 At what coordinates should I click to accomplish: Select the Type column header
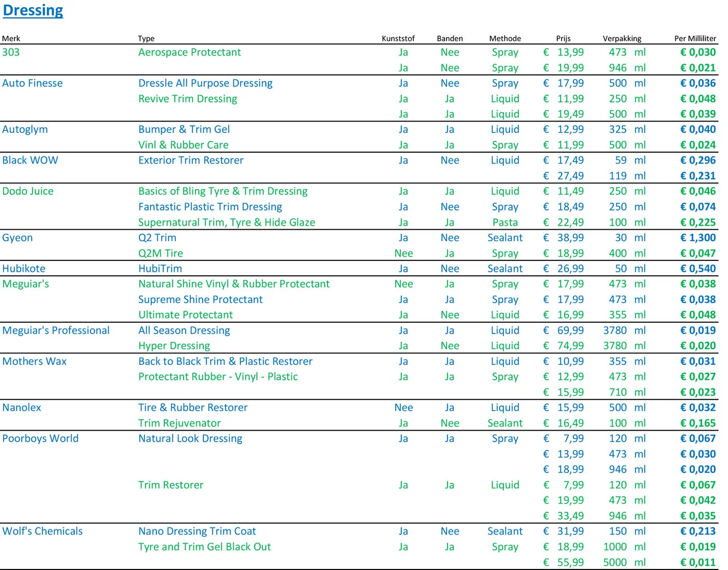click(146, 38)
